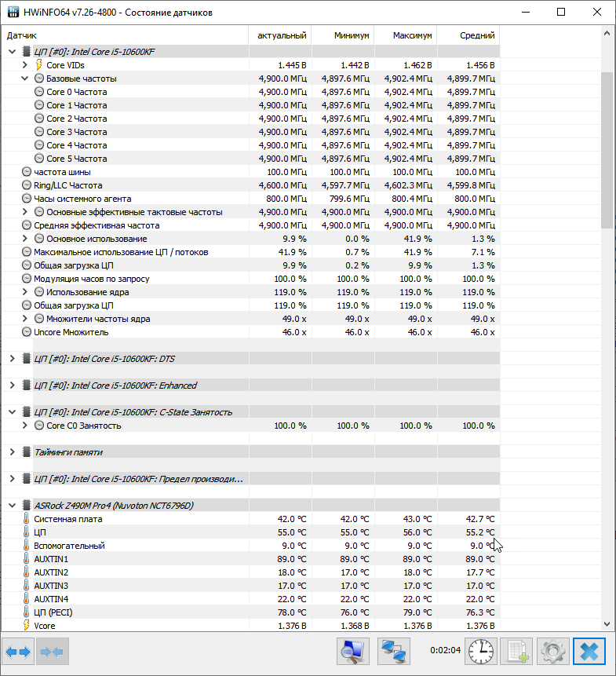Expand the Core C0 Занятость node
Viewport: 616px width, 676px height.
[24, 425]
